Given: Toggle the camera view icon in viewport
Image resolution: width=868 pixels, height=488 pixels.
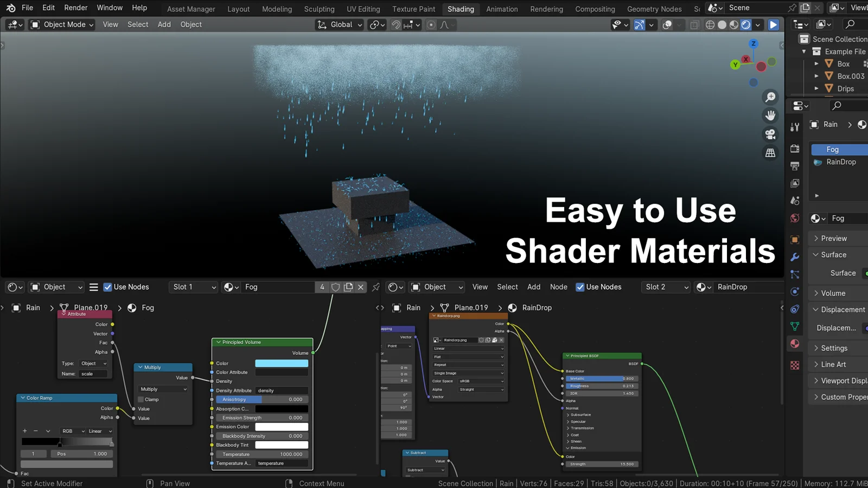Looking at the screenshot, I should [x=770, y=134].
